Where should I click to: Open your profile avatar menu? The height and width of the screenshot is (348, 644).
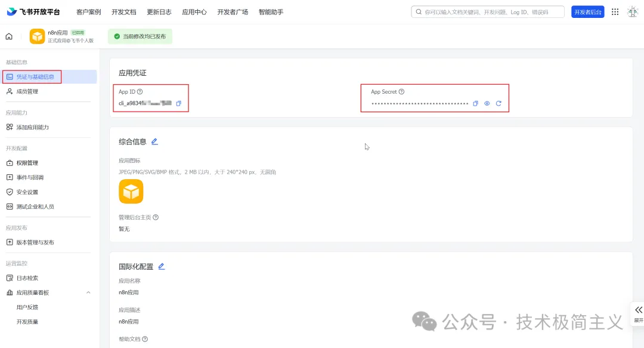[632, 11]
